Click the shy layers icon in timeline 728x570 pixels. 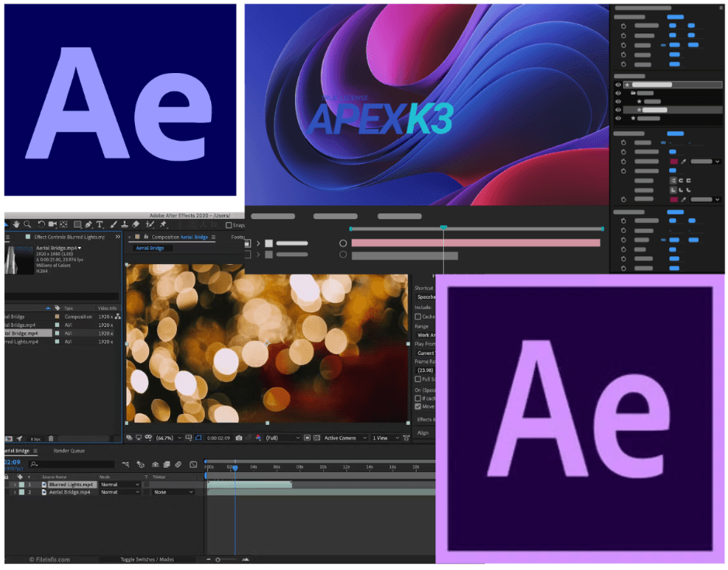[155, 464]
